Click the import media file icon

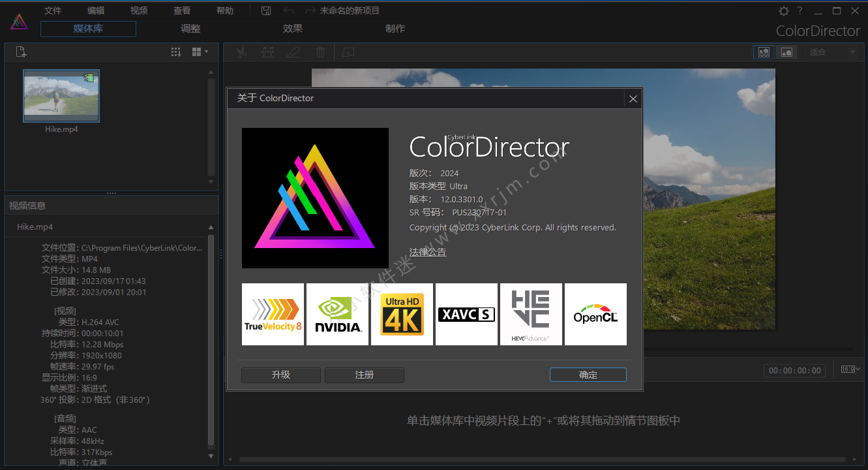coord(21,52)
